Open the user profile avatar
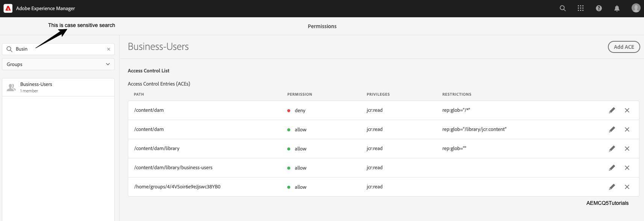 [636, 8]
